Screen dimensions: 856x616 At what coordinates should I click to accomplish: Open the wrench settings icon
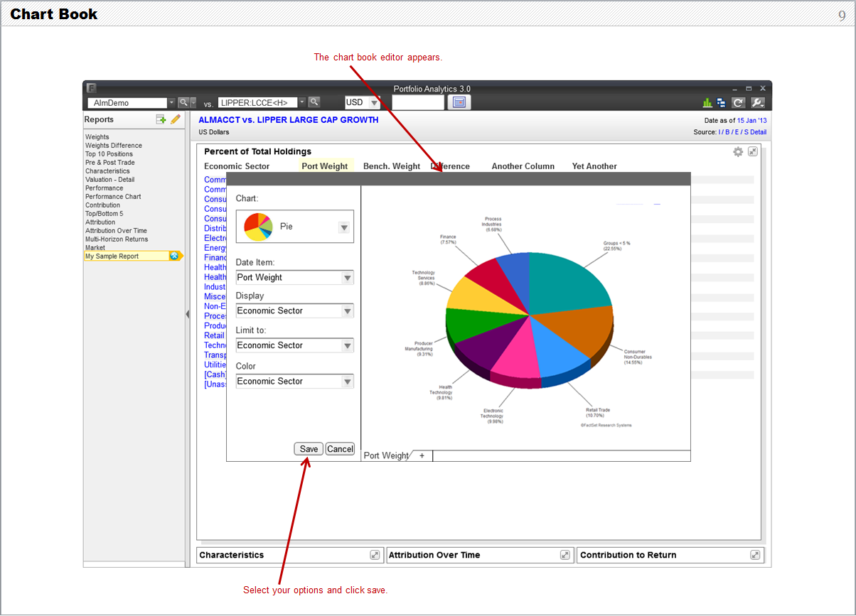(757, 103)
